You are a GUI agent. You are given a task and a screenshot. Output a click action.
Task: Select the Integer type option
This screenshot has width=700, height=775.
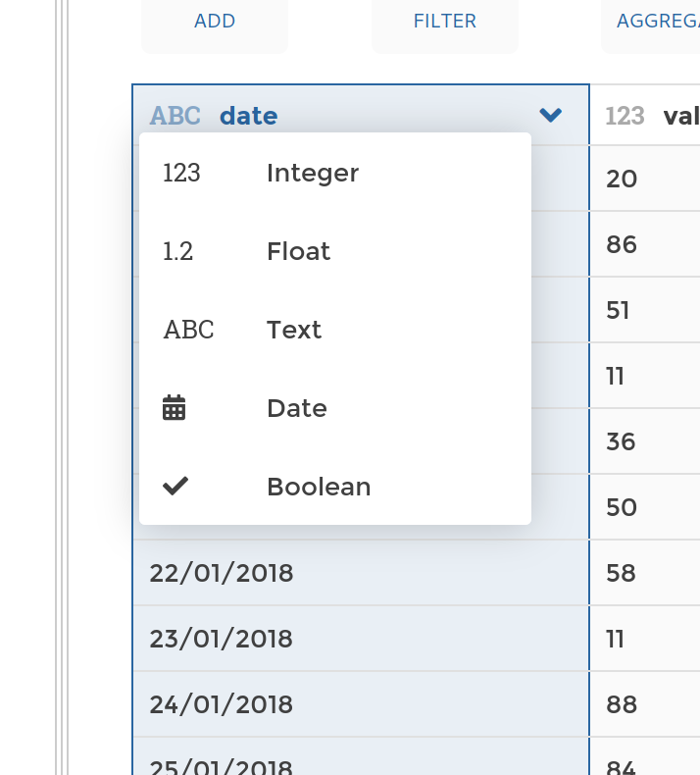click(x=335, y=173)
